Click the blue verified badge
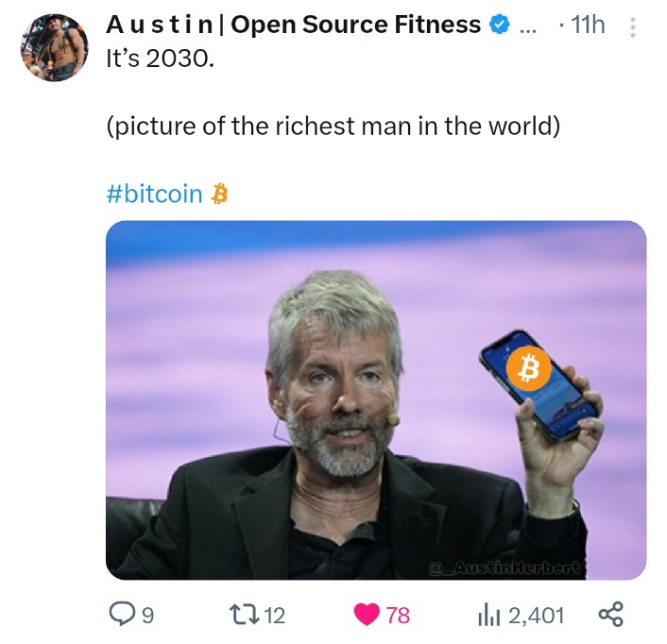667x644 pixels. pos(500,25)
